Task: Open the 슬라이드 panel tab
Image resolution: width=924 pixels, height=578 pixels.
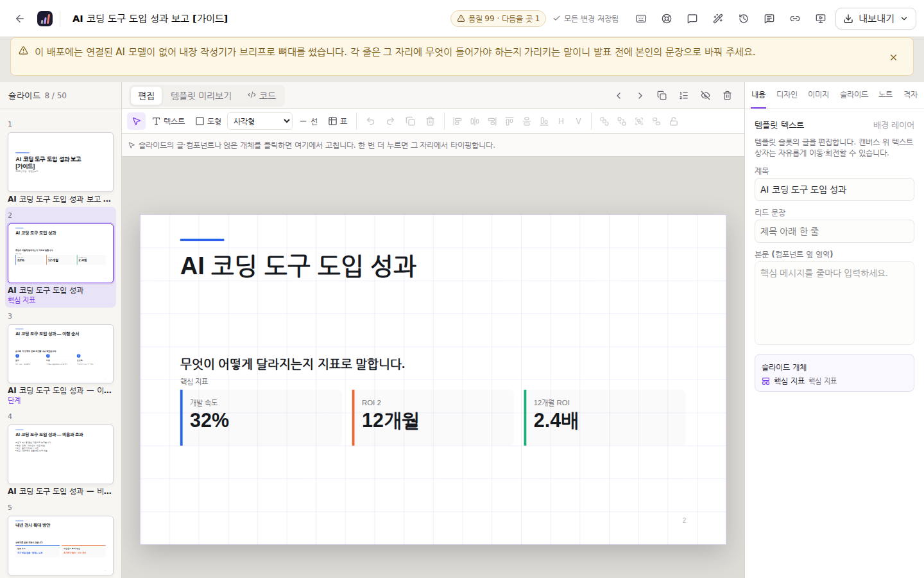Action: coord(854,95)
